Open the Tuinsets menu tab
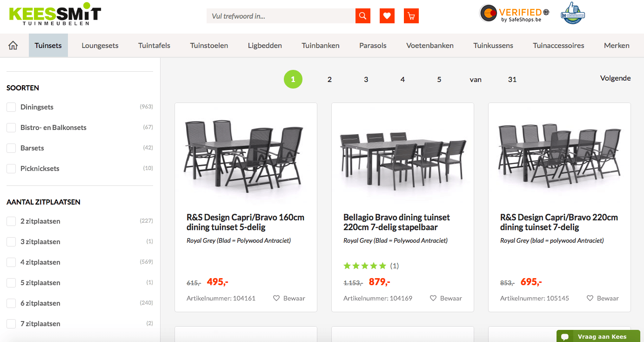This screenshot has width=644, height=342. [48, 45]
